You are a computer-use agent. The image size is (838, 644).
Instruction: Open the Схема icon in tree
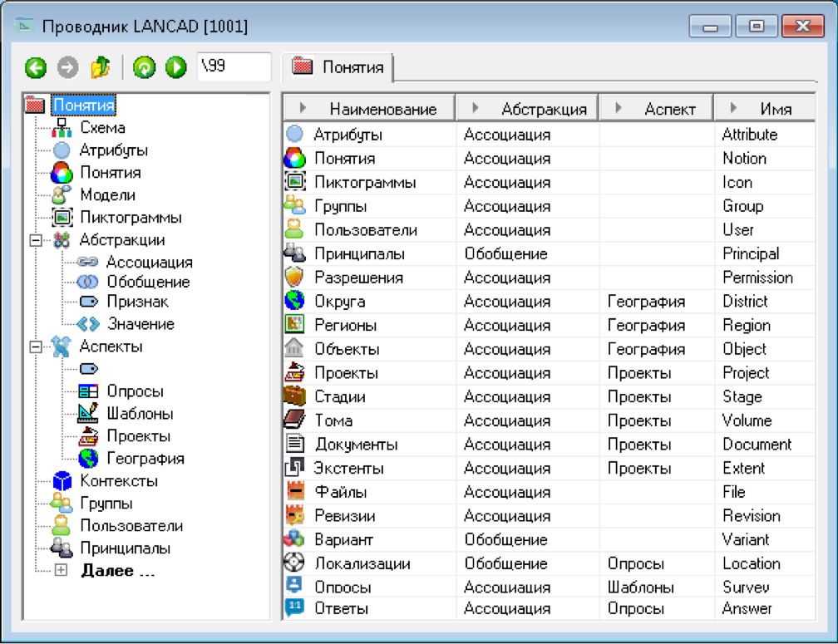(62, 128)
